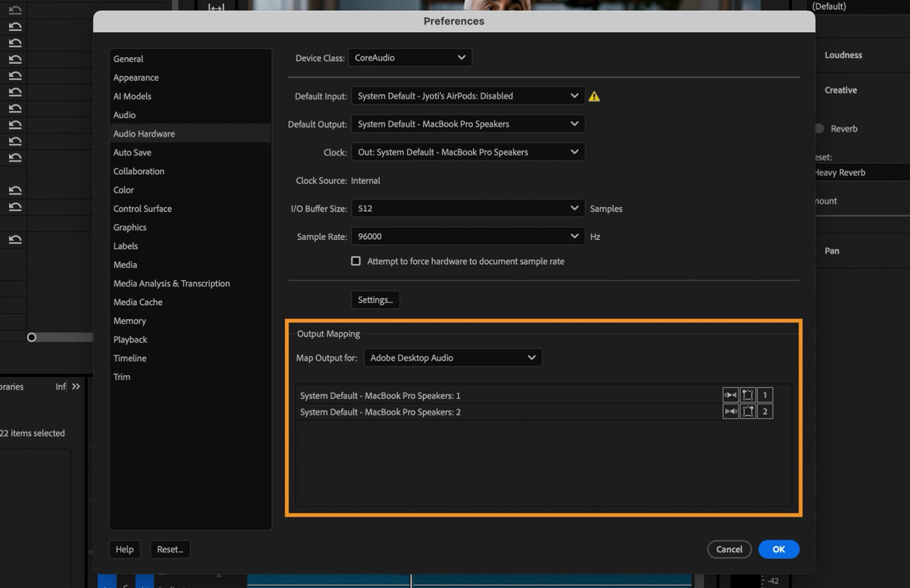This screenshot has width=910, height=588.
Task: Open the channel grid mapping icon on Speakers: 1 row
Action: (x=748, y=394)
